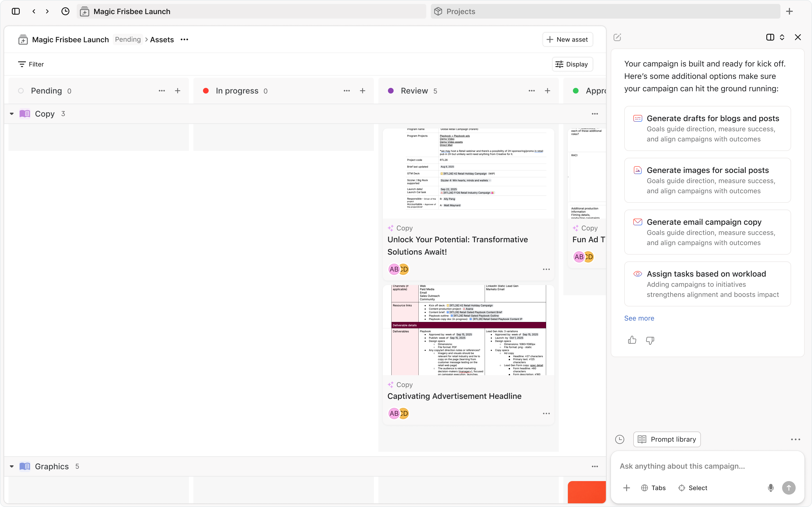Image resolution: width=812 pixels, height=507 pixels.
Task: Switch to the Projects tab
Action: point(460,11)
